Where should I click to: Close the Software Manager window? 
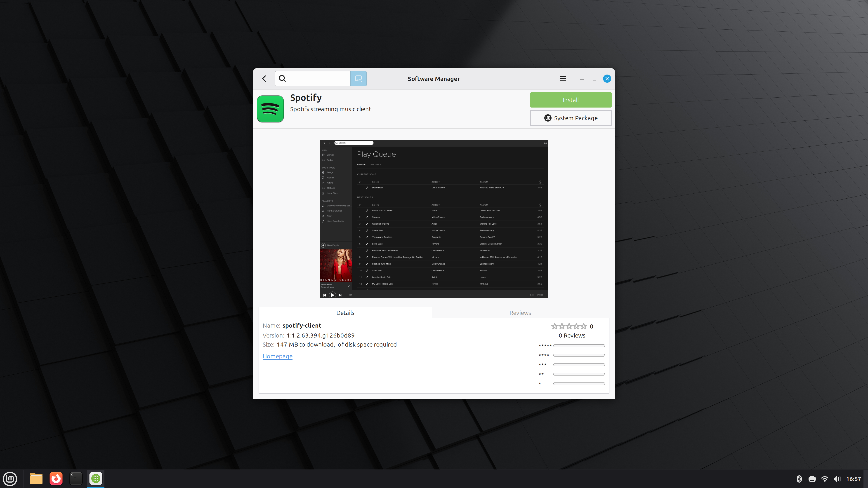[607, 78]
